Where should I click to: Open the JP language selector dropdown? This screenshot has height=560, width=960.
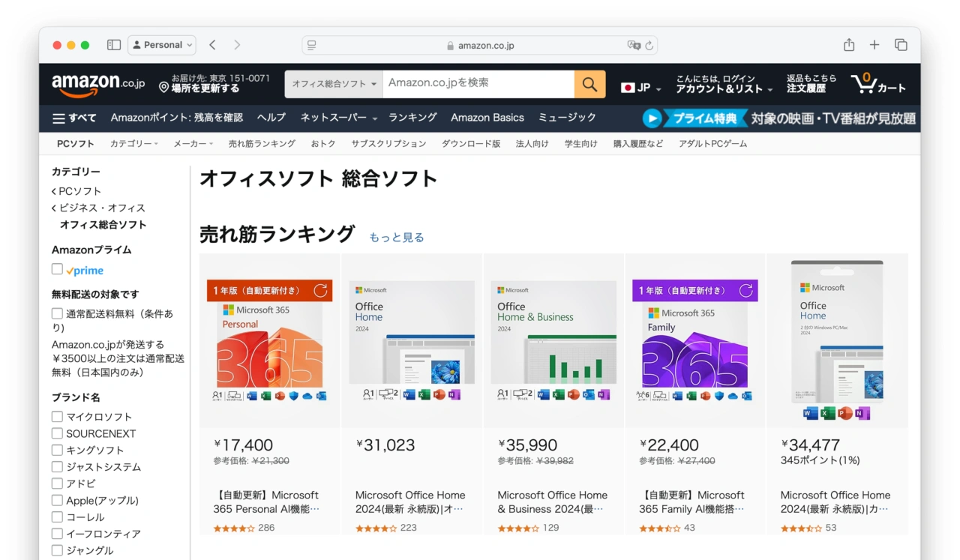click(x=641, y=88)
